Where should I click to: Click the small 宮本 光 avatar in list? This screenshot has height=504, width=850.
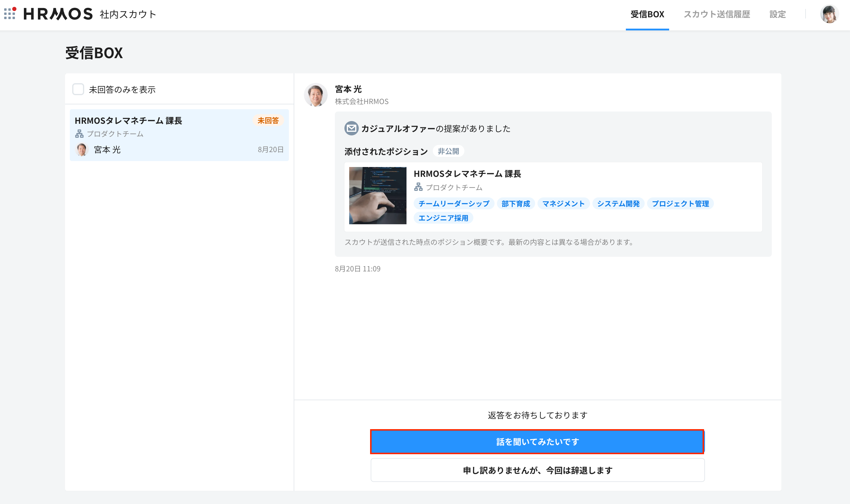[x=81, y=149]
